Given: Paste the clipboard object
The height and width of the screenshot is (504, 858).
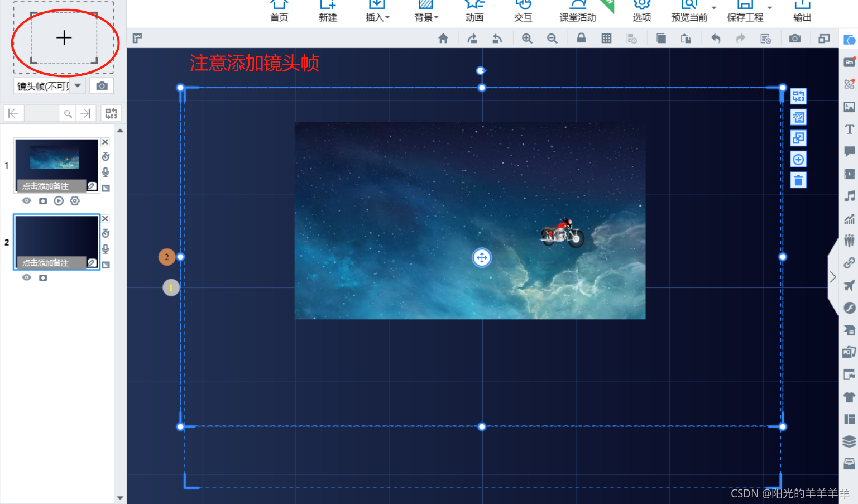Looking at the screenshot, I should pos(686,38).
